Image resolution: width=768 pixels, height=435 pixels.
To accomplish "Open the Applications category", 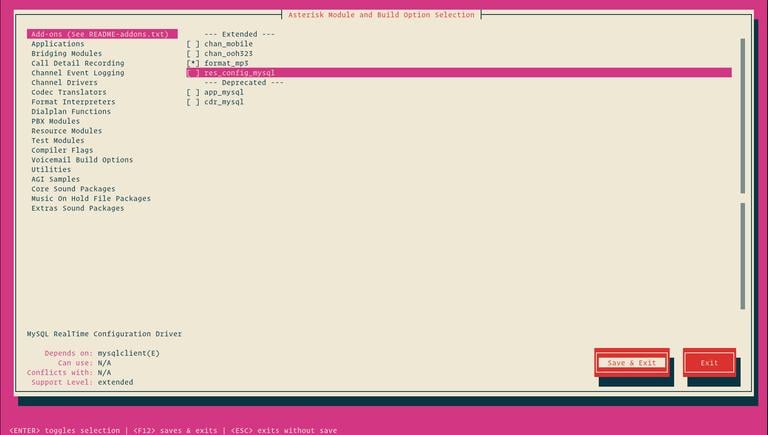I will pos(58,44).
